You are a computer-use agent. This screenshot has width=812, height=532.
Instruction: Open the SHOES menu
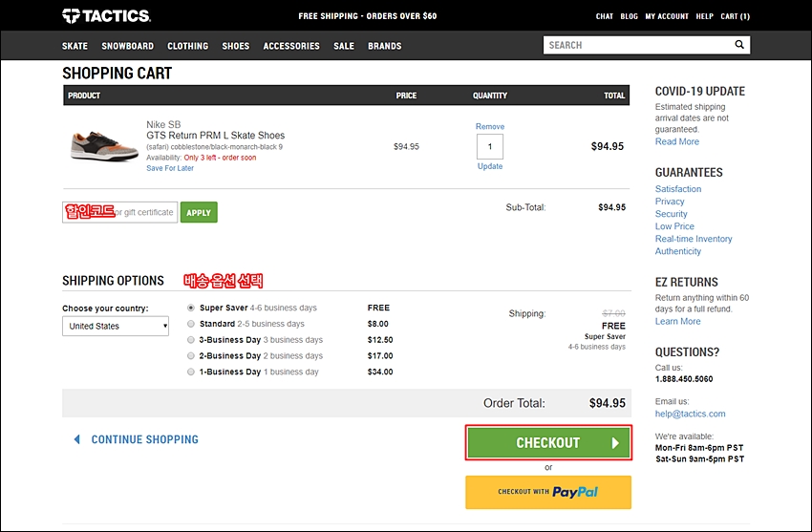coord(236,46)
